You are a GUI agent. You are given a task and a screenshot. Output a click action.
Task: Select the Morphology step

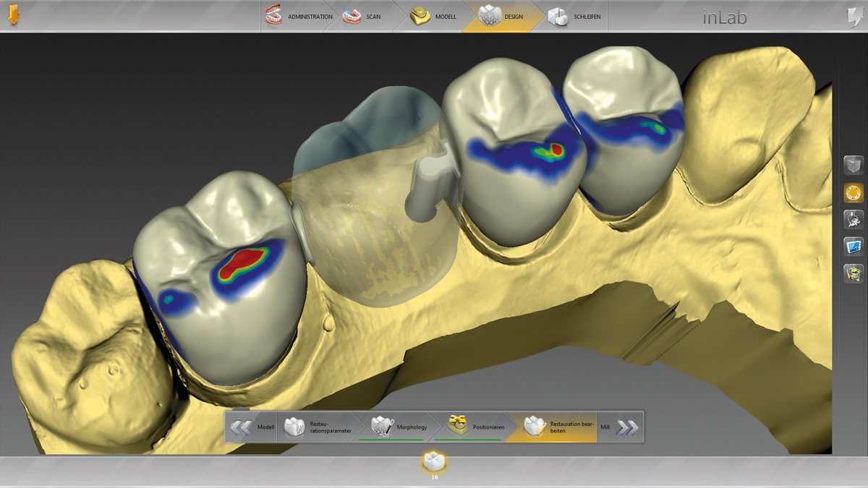pos(399,427)
